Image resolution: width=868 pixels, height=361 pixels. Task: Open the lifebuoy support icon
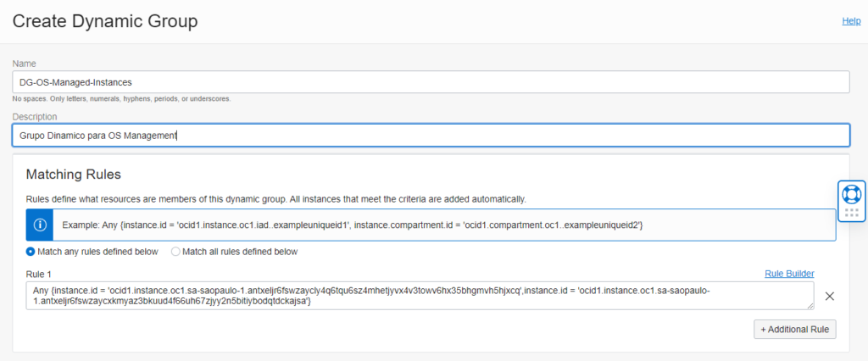851,194
